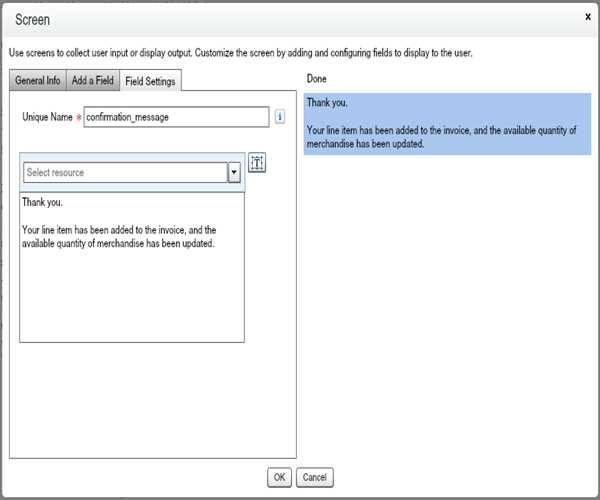Open the Select resource dropdown arrow

pos(234,173)
